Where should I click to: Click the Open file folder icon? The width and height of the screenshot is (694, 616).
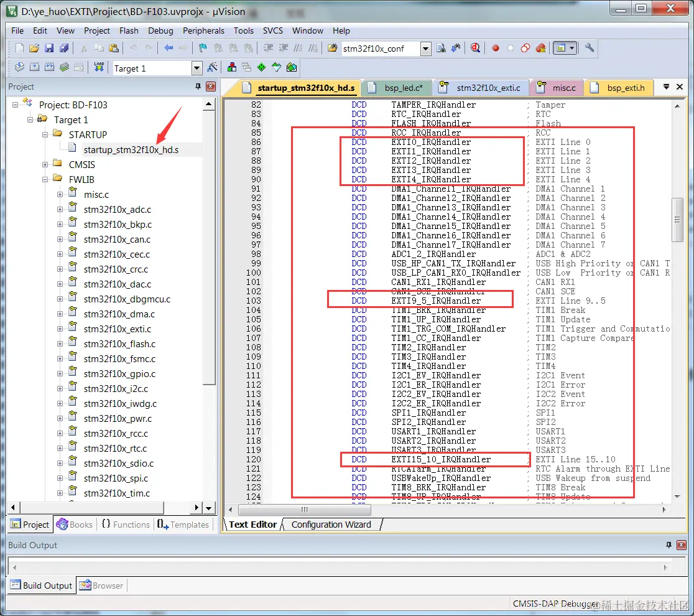tap(34, 48)
